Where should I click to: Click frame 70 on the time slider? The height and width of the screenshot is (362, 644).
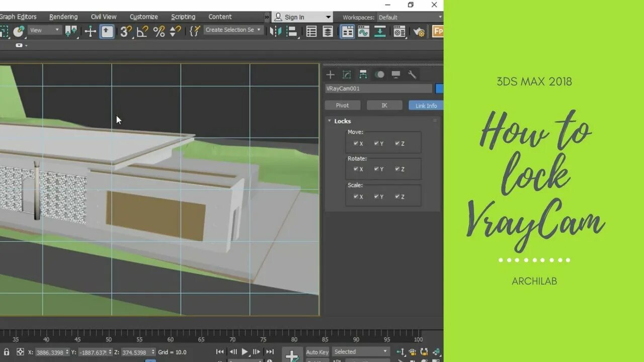click(x=232, y=339)
